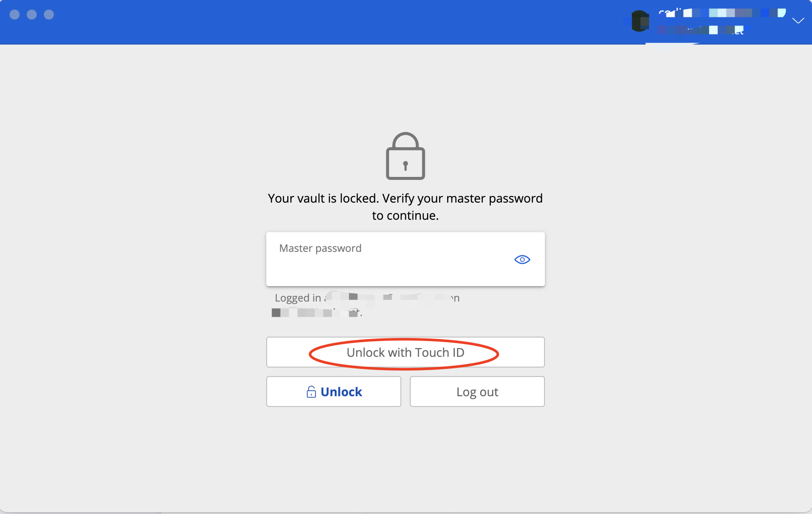Click empty area of blue title bar
Screen dimensions: 812x514
343,21
